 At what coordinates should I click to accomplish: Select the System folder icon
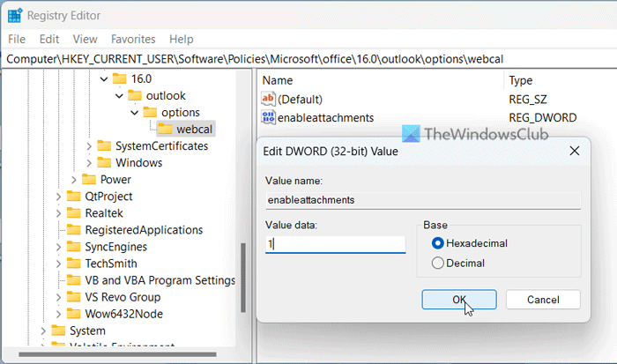tap(58, 331)
